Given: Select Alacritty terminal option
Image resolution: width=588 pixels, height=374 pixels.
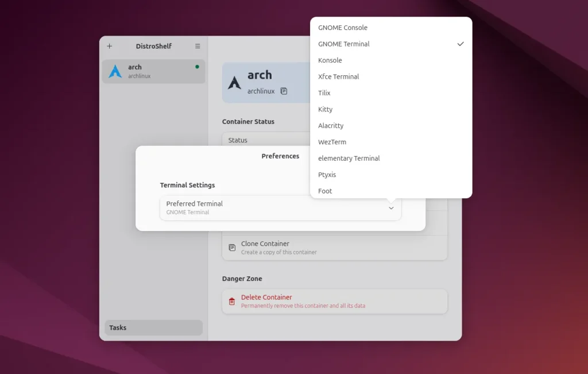Looking at the screenshot, I should click(x=391, y=126).
